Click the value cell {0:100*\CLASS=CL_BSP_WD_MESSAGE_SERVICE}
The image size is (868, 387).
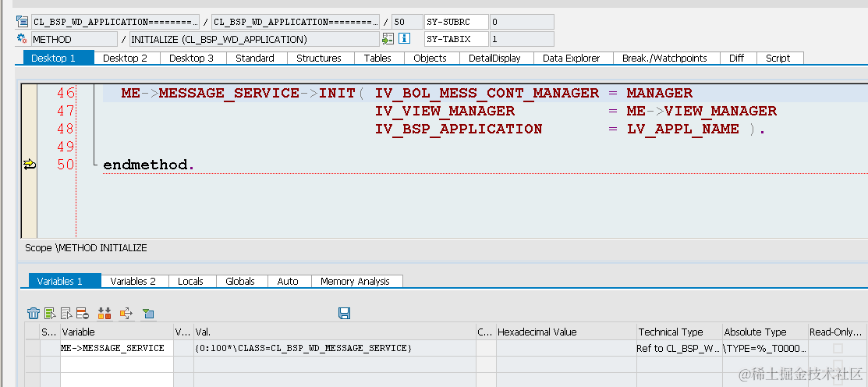[335, 348]
